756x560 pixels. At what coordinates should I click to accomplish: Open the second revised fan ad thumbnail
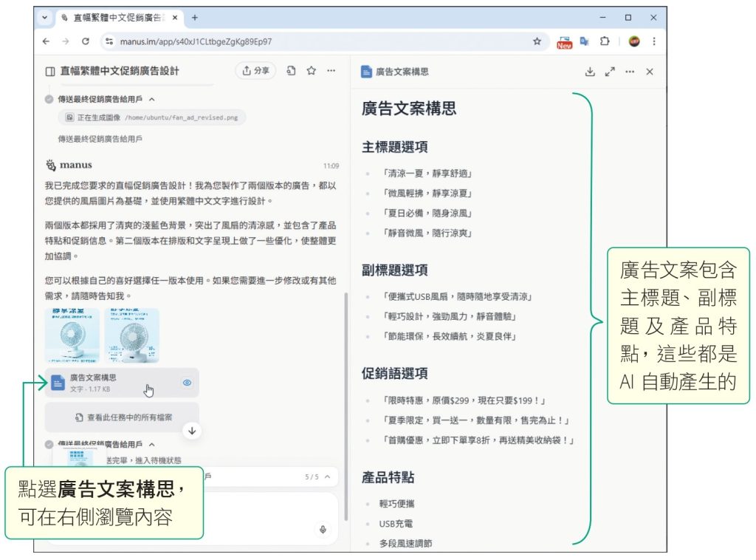(131, 335)
